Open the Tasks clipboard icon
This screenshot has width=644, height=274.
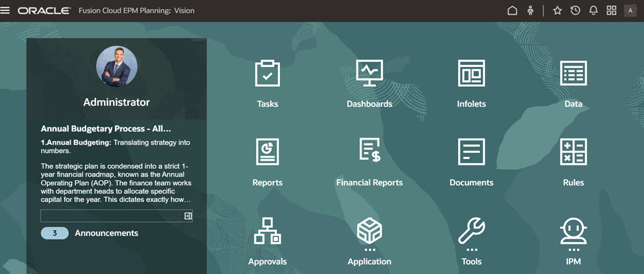[268, 73]
